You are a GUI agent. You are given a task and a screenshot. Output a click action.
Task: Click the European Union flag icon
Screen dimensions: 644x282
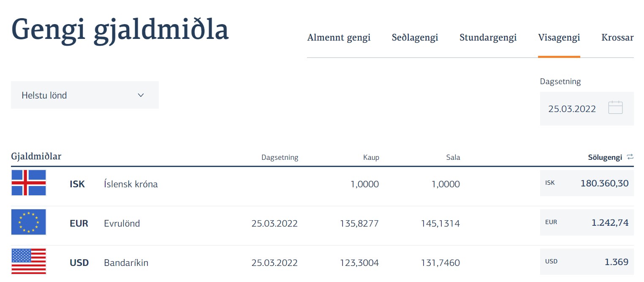[29, 222]
